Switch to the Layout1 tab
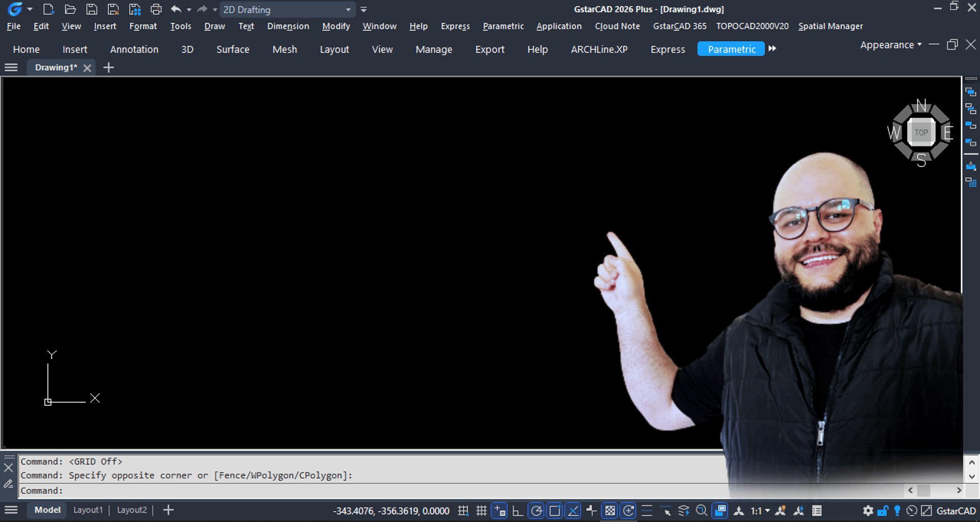Image resolution: width=980 pixels, height=522 pixels. click(x=88, y=510)
